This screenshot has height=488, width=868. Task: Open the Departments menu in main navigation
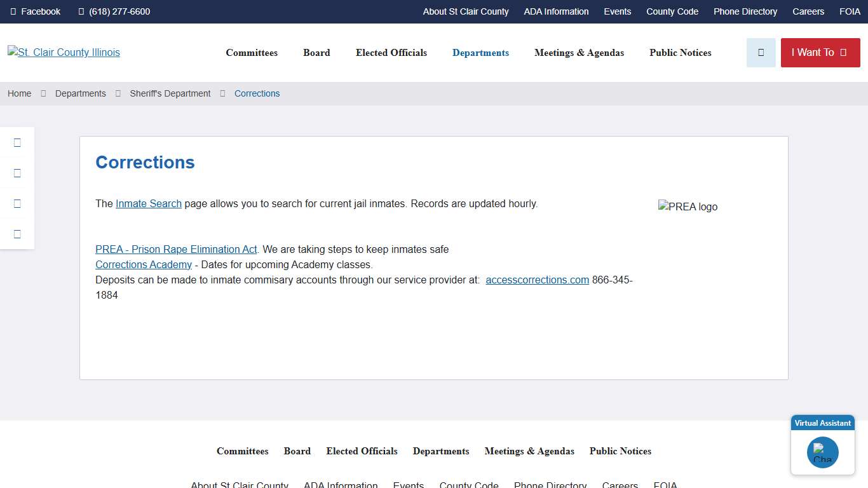coord(480,53)
